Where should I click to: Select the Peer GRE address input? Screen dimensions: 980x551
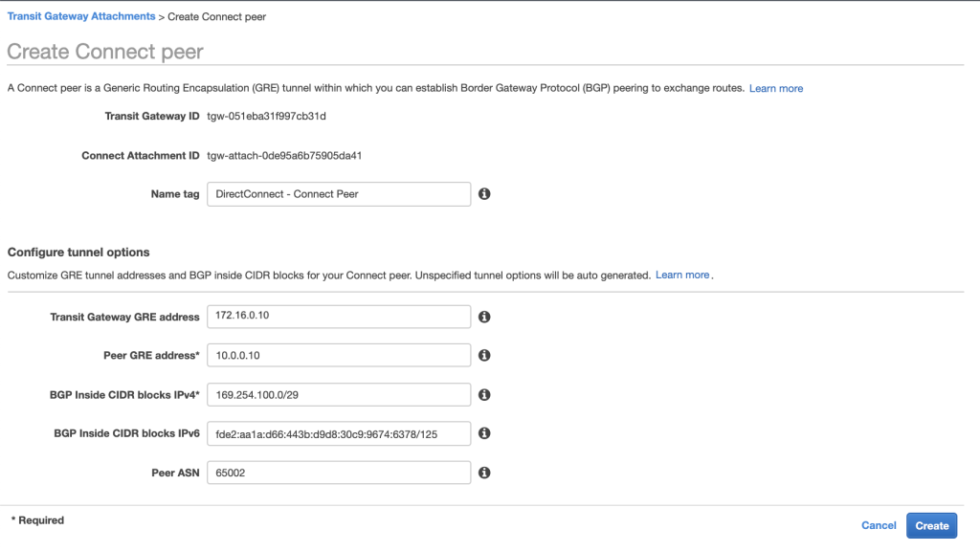coord(339,356)
